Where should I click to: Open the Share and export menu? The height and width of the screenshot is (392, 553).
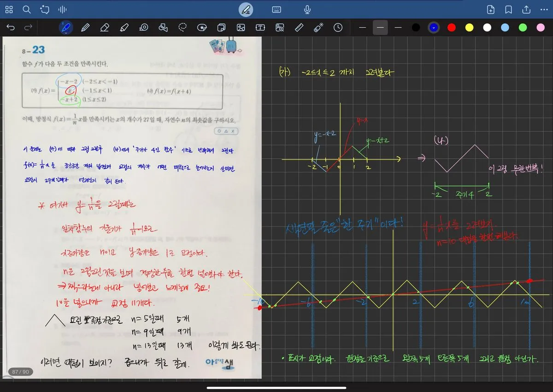point(526,10)
